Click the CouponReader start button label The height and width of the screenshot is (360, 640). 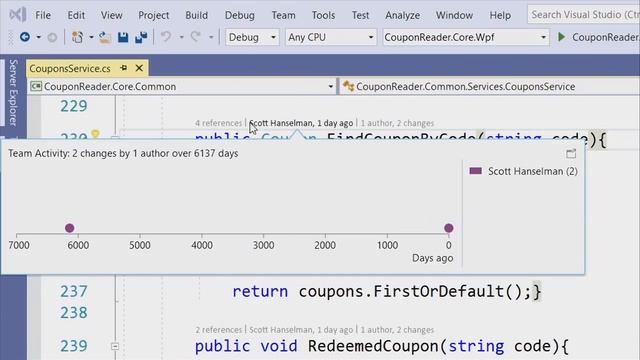pos(606,37)
